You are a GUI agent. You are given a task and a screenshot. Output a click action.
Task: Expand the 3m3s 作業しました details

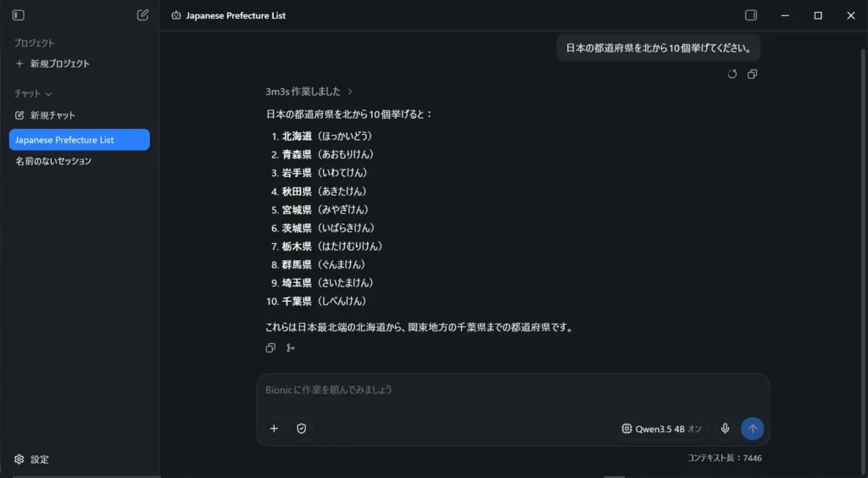click(309, 92)
